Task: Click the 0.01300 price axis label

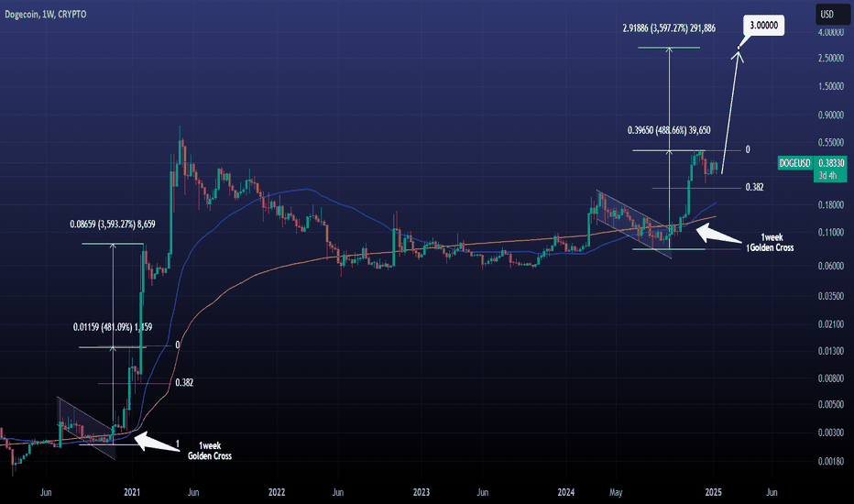Action: (x=831, y=351)
